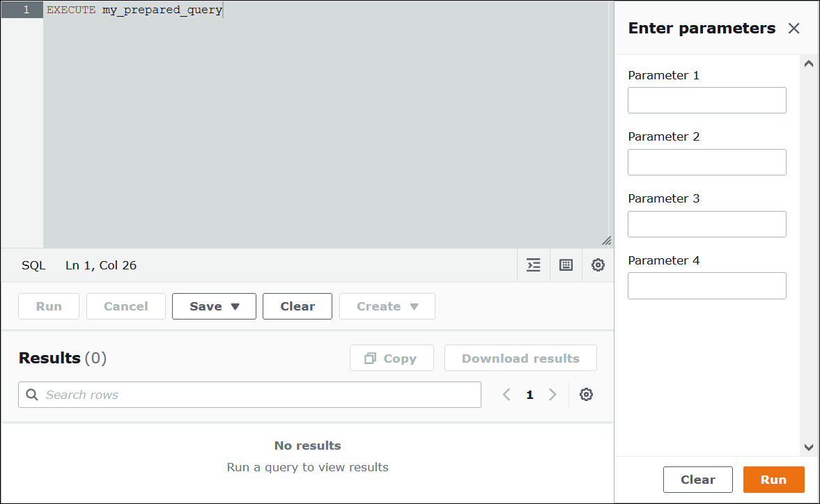
Task: Select page 1 in results pagination
Action: (529, 394)
